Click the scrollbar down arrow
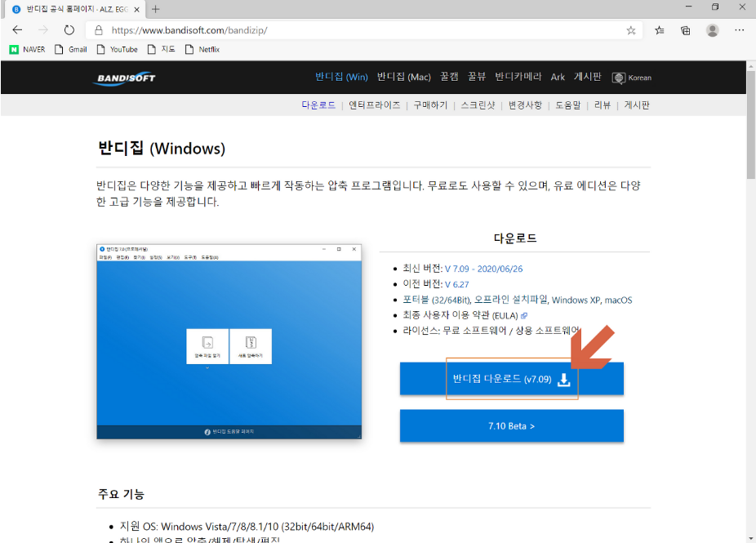Image resolution: width=756 pixels, height=543 pixels. 751,538
